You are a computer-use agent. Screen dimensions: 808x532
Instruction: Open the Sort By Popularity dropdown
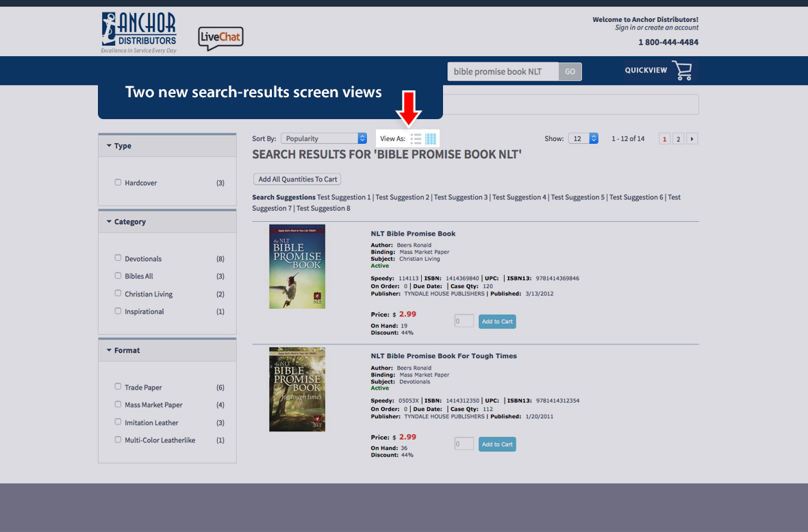click(324, 139)
